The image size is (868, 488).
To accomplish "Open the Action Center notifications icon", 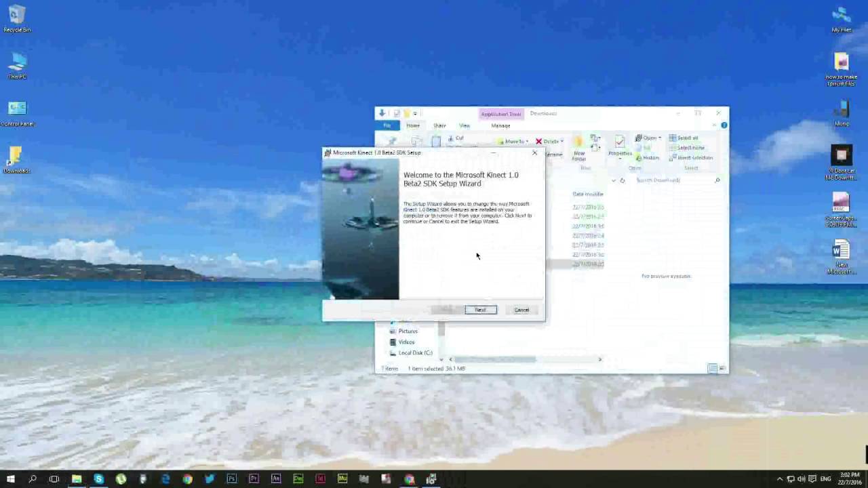I will pyautogui.click(x=813, y=479).
